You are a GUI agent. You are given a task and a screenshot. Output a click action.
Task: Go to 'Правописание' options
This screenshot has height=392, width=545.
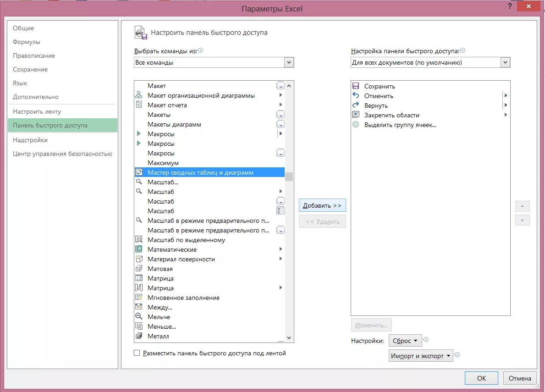pos(62,55)
